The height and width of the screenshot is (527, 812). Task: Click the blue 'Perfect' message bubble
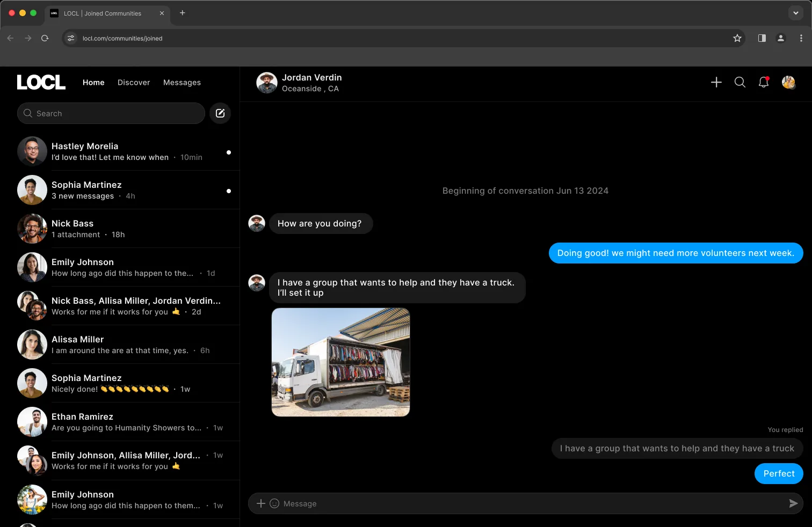click(x=779, y=473)
